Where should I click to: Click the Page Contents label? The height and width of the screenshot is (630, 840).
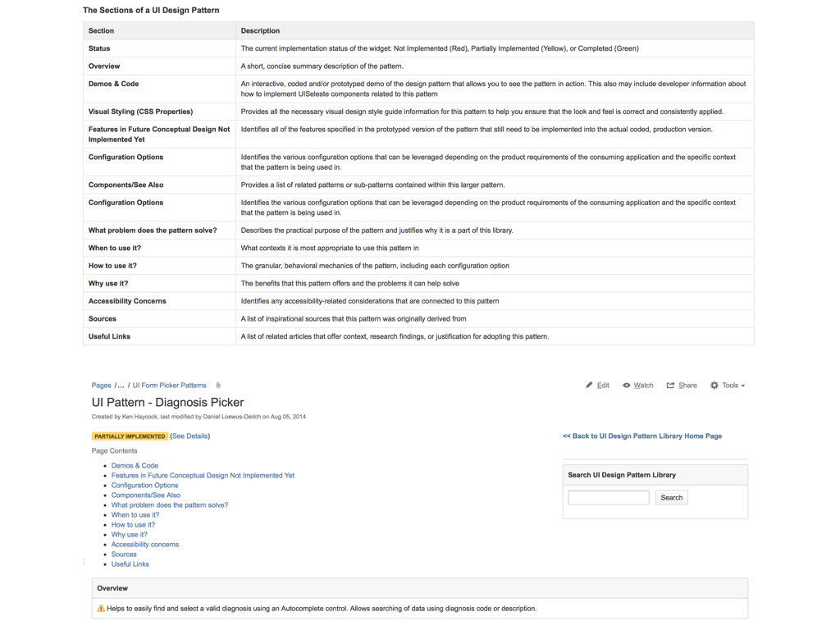(114, 450)
